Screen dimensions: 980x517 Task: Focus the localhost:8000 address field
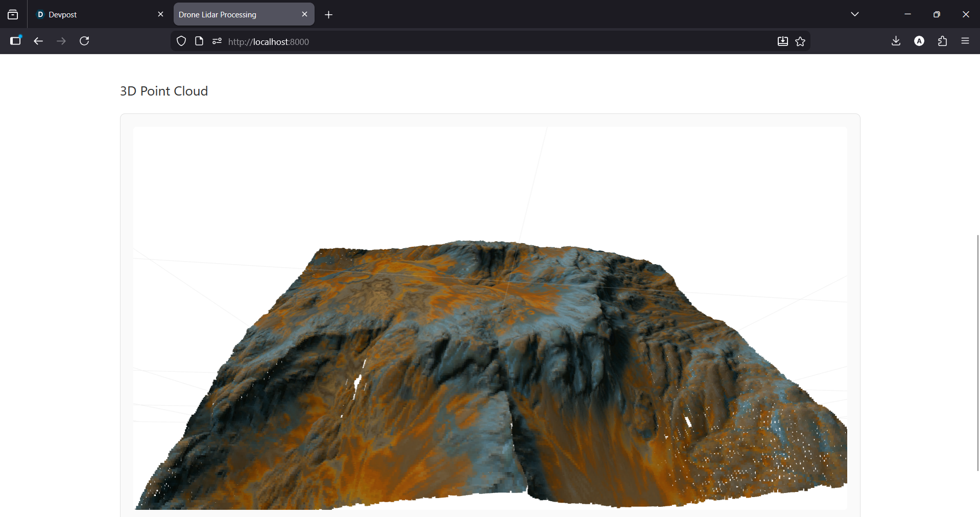coord(490,41)
